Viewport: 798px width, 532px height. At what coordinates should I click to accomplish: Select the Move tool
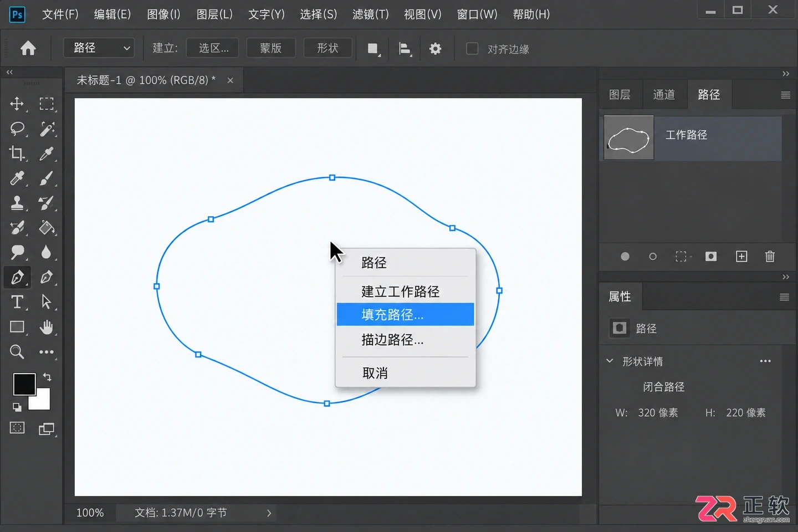click(x=17, y=104)
